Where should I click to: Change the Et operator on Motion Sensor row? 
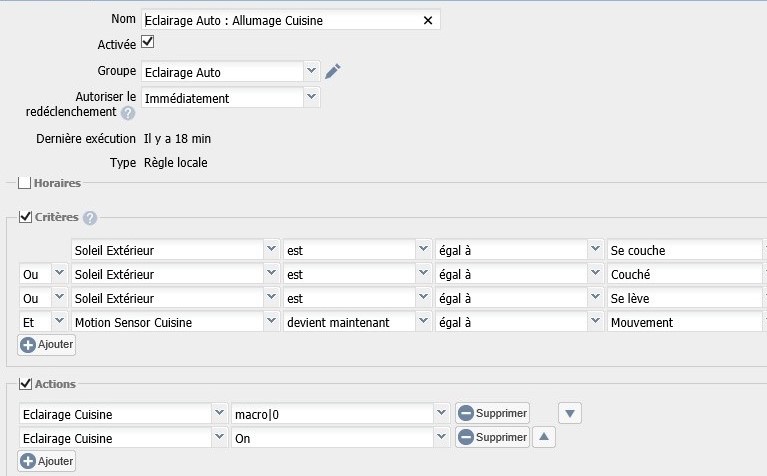tap(59, 321)
